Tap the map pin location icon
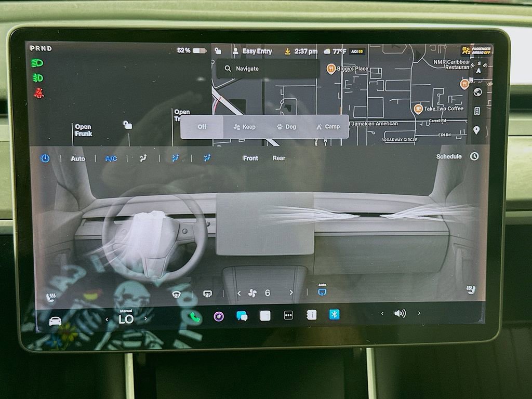 coord(478,130)
